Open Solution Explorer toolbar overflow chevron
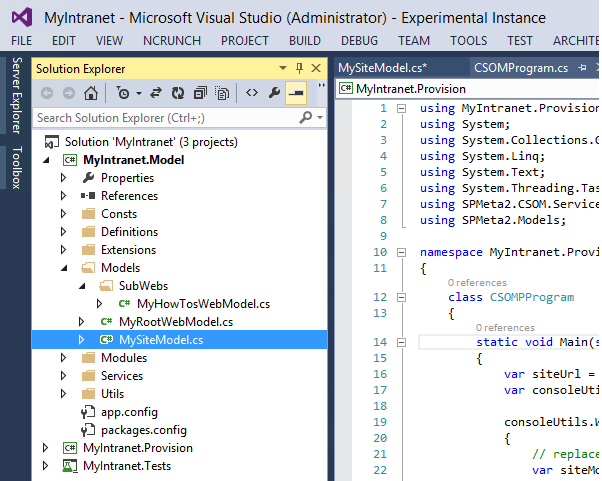 (321, 85)
